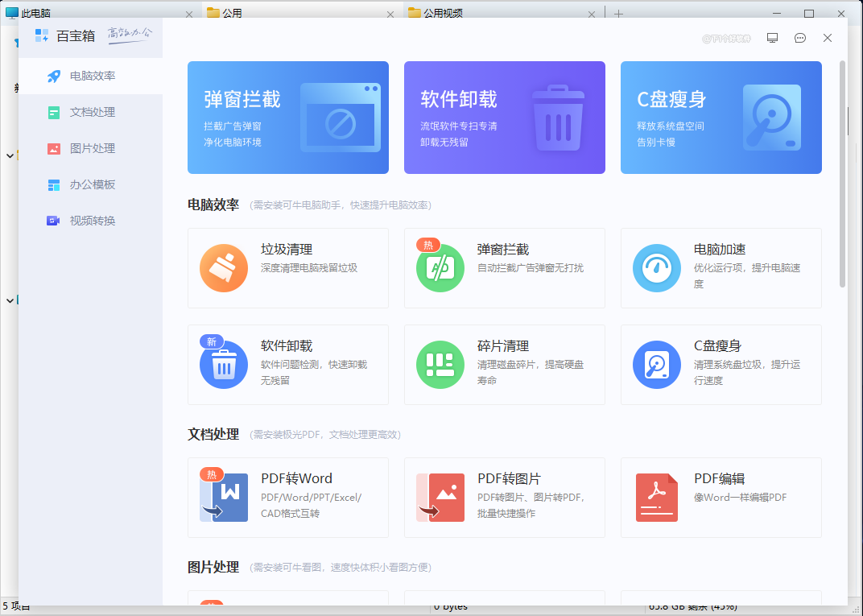Click the PDF转Word conversion icon
The width and height of the screenshot is (863, 616).
click(223, 498)
